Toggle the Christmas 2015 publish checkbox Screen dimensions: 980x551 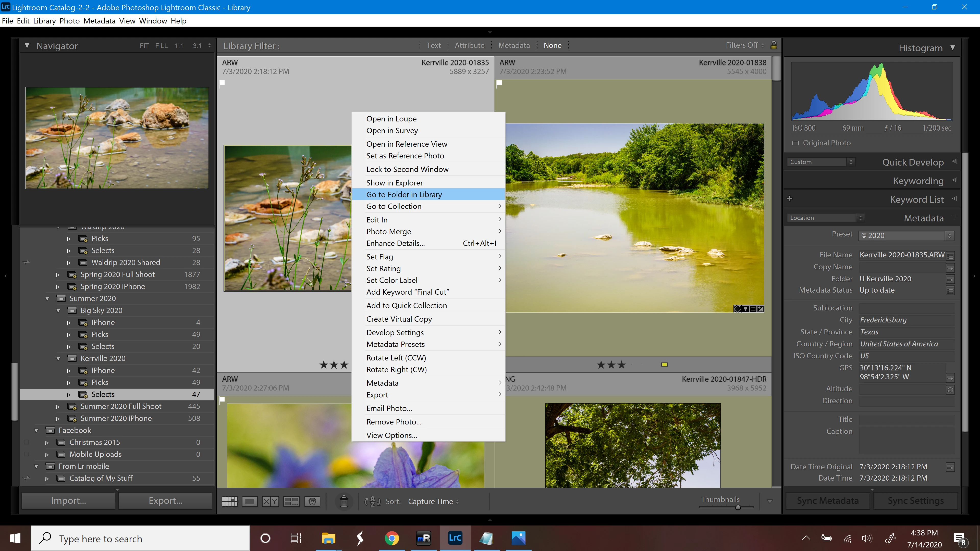click(x=26, y=442)
